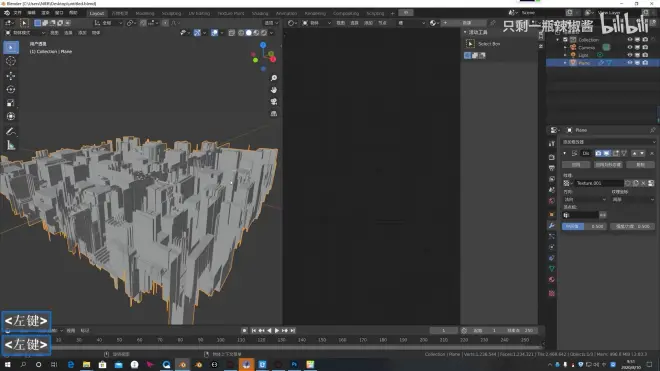Toggle viewport overlays button
Screen dimensions: 660x371
(x=214, y=32)
